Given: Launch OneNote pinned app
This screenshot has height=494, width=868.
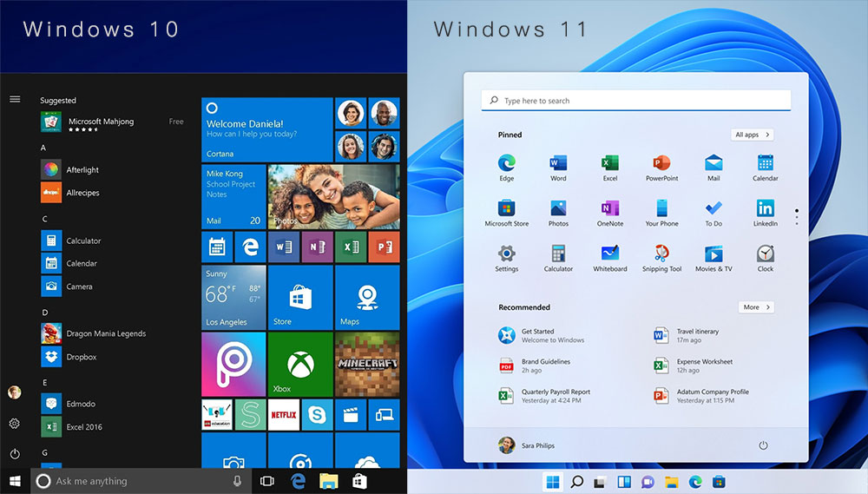Looking at the screenshot, I should (610, 213).
